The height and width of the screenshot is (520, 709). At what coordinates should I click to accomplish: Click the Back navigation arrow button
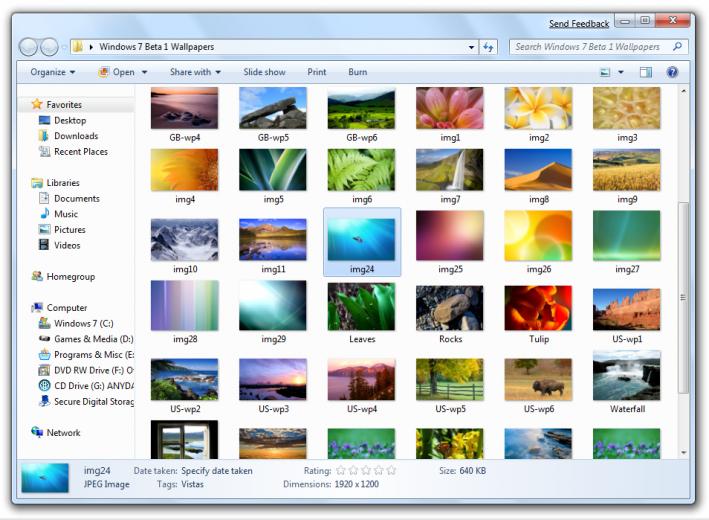[28, 47]
